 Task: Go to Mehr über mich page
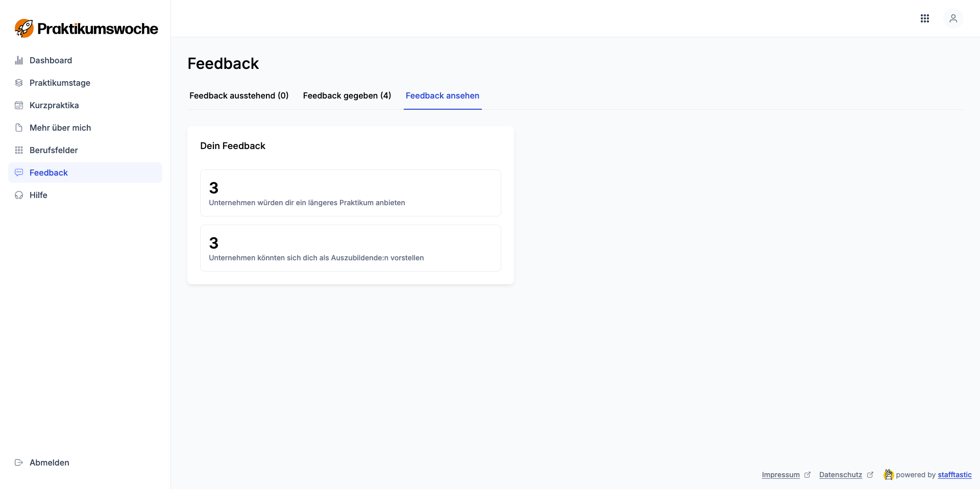coord(60,128)
